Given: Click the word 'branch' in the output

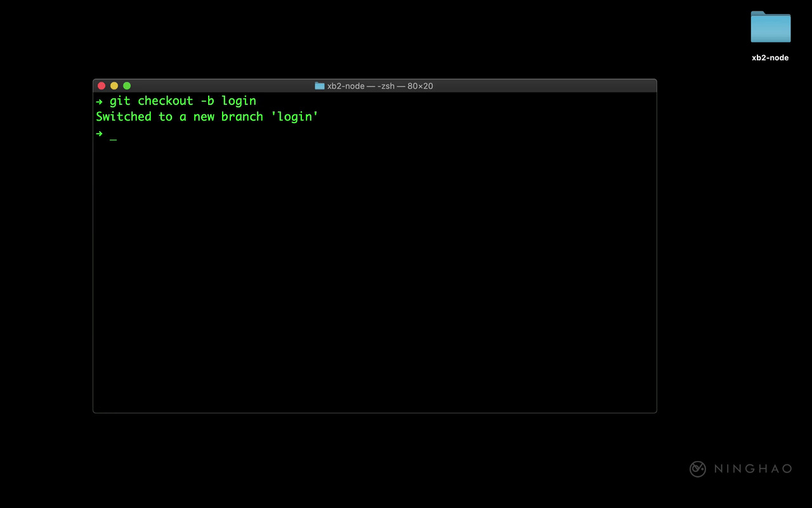Looking at the screenshot, I should coord(242,117).
